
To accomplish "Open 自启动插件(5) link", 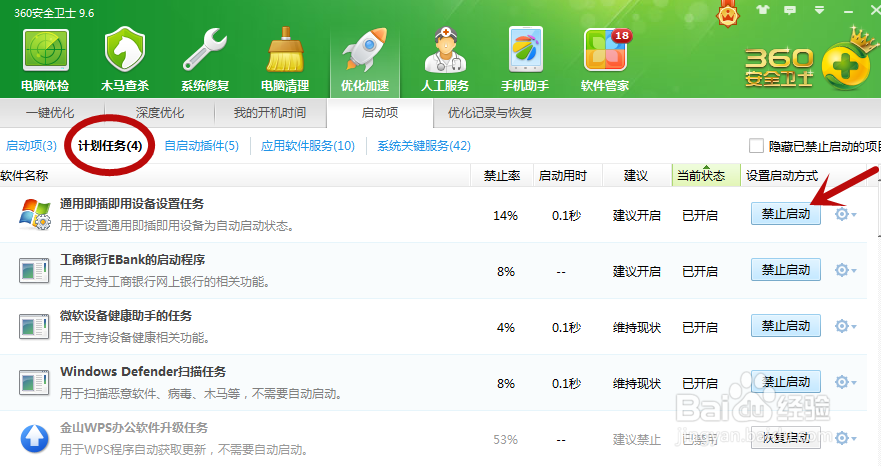I will coord(202,146).
